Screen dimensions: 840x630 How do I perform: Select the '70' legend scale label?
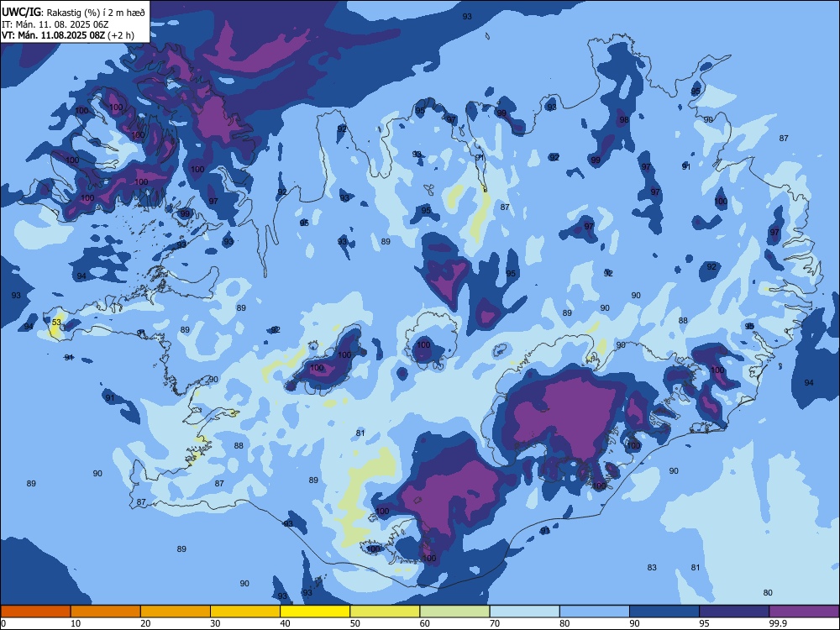(x=495, y=623)
